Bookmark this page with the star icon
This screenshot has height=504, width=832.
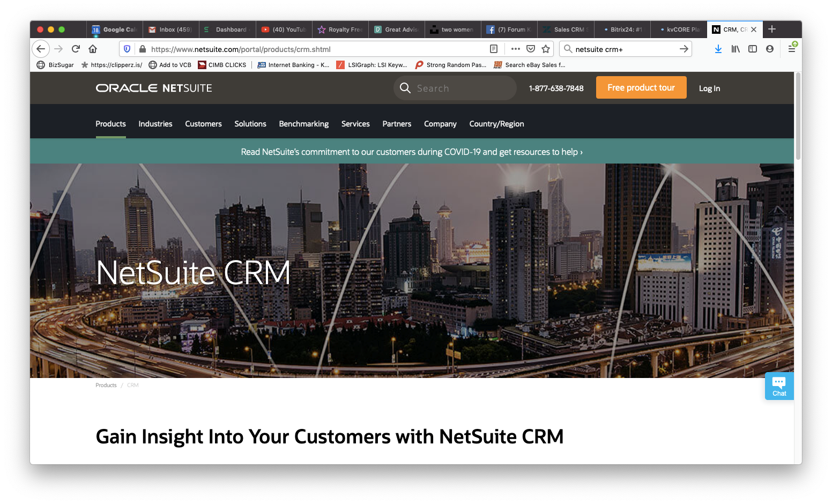click(546, 49)
